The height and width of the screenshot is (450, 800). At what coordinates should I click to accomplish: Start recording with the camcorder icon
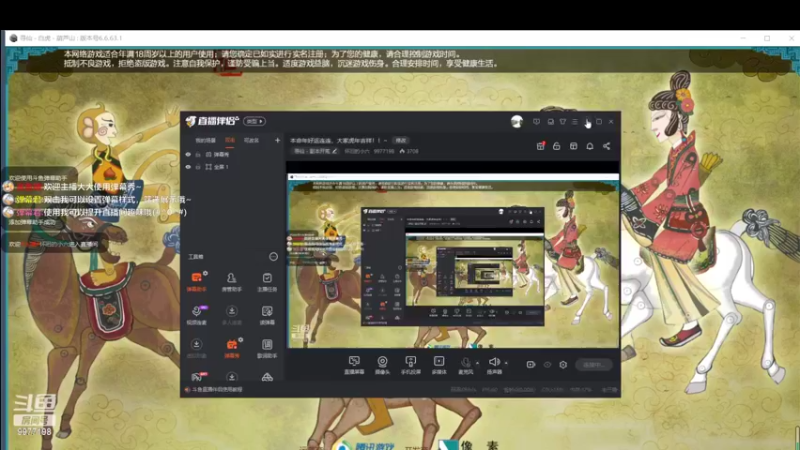pos(531,364)
